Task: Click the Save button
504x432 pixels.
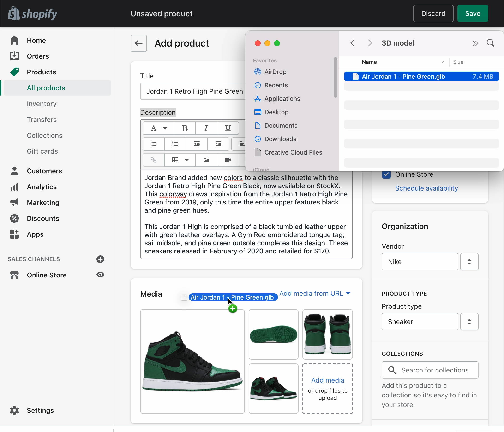Action: 473,14
